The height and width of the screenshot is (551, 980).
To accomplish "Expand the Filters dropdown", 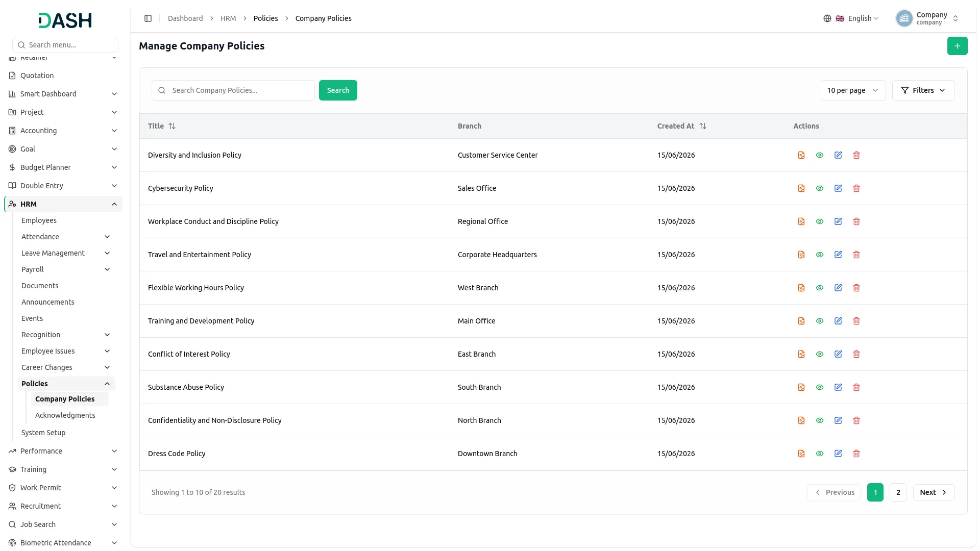I will coord(923,90).
